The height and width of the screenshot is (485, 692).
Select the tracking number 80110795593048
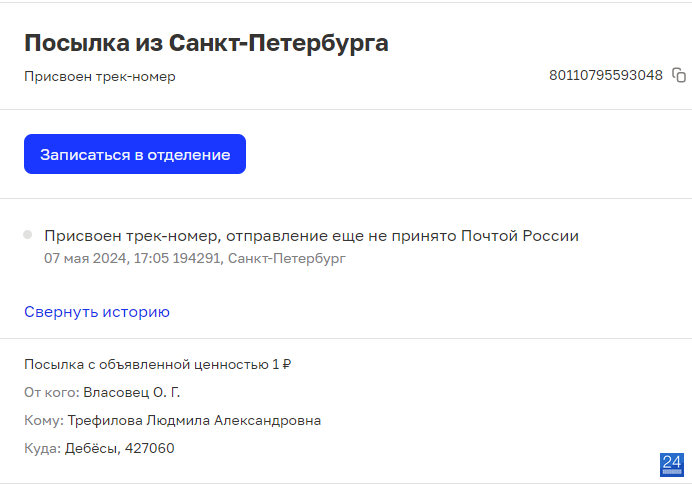606,75
